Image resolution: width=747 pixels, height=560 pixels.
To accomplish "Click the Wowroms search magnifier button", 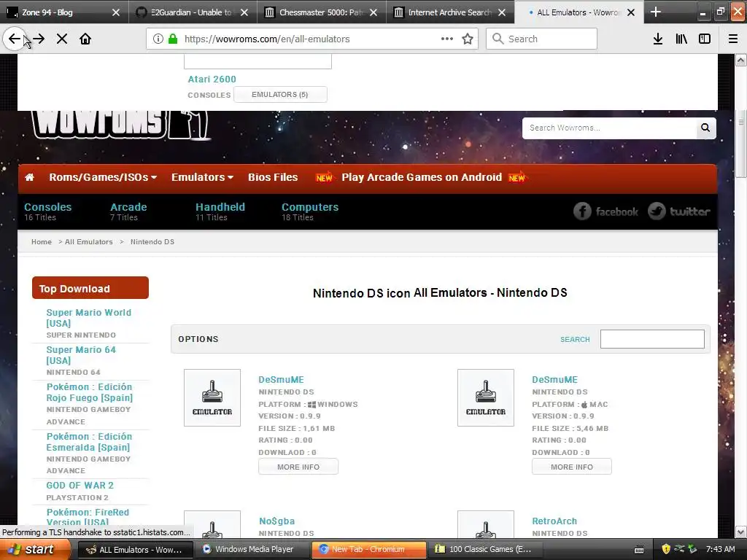I will pos(705,128).
